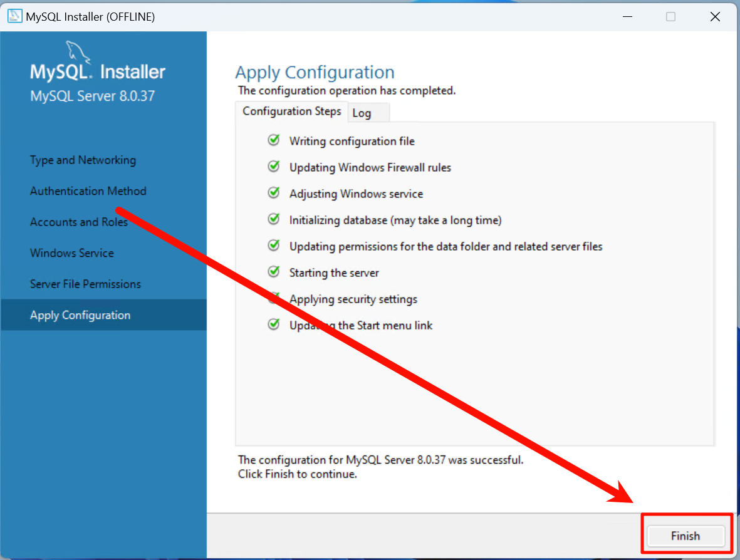Click 'Click Finish to continue.' message
740x560 pixels.
point(298,474)
